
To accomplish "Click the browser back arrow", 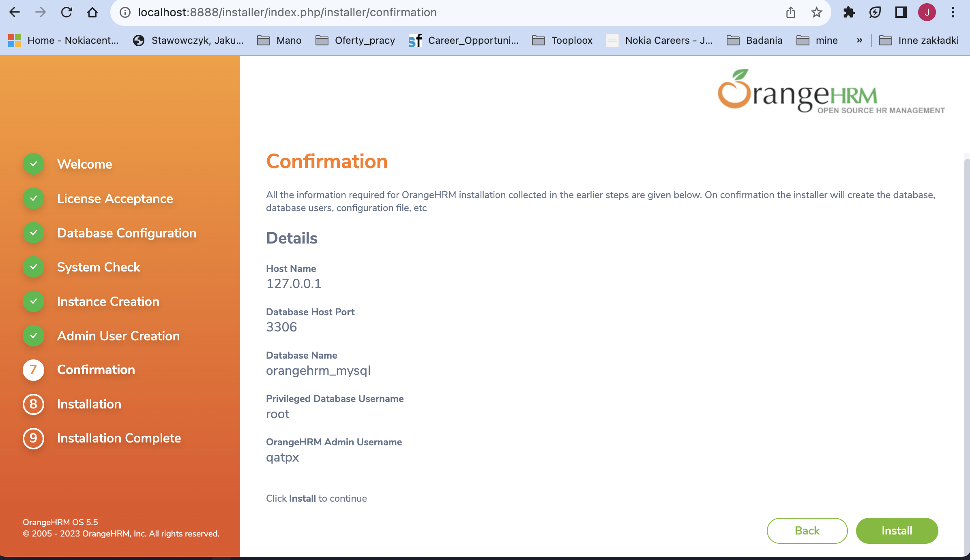I will pyautogui.click(x=15, y=12).
